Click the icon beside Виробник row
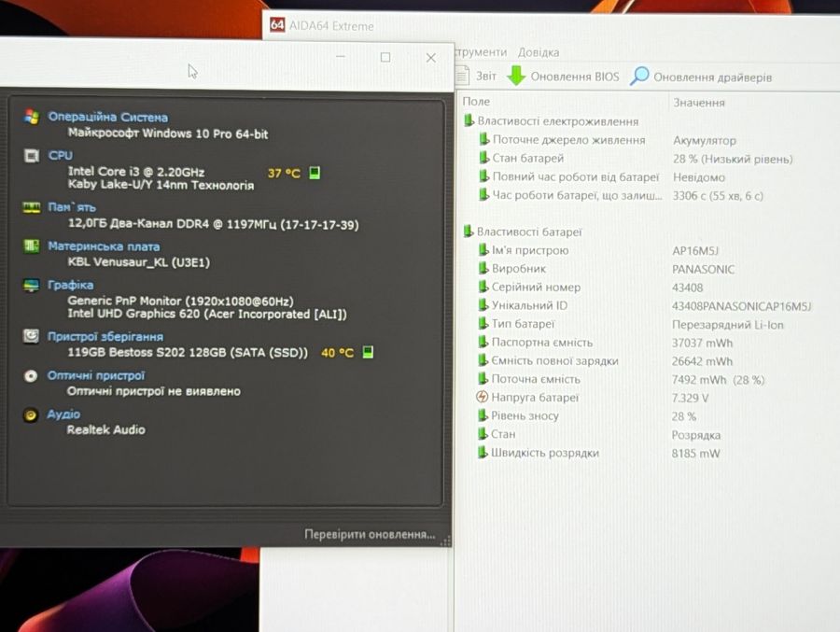Image resolution: width=840 pixels, height=632 pixels. coord(483,268)
